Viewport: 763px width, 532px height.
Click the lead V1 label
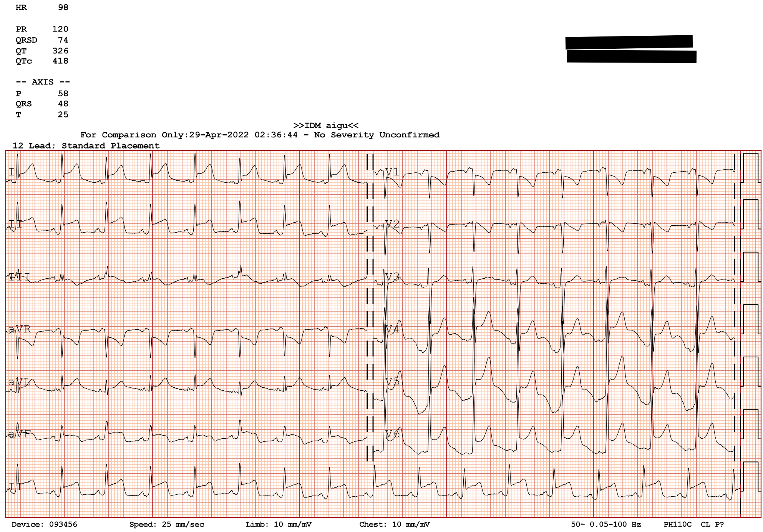tap(392, 172)
